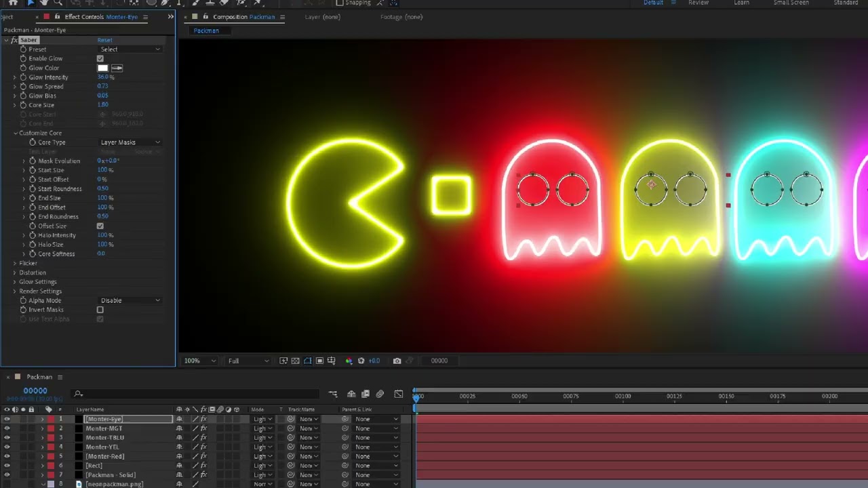Click the Packman breadcrumb in the viewer
The height and width of the screenshot is (488, 868).
pyautogui.click(x=206, y=30)
